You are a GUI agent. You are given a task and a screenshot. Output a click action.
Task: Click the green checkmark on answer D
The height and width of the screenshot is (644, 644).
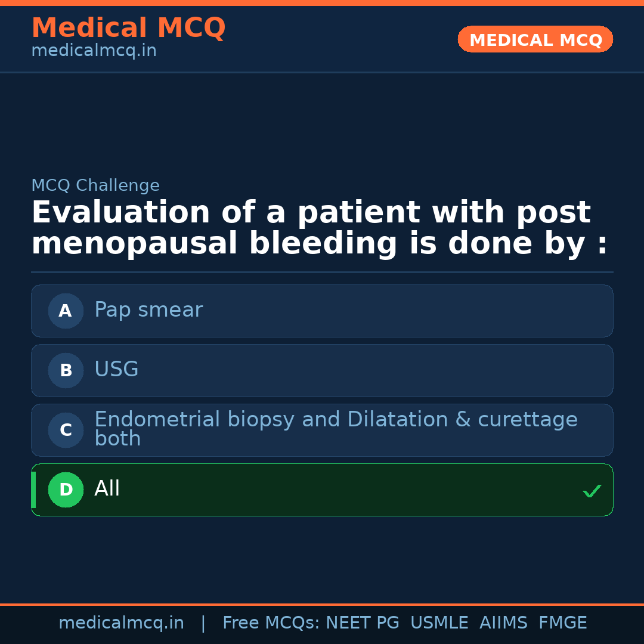[592, 491]
